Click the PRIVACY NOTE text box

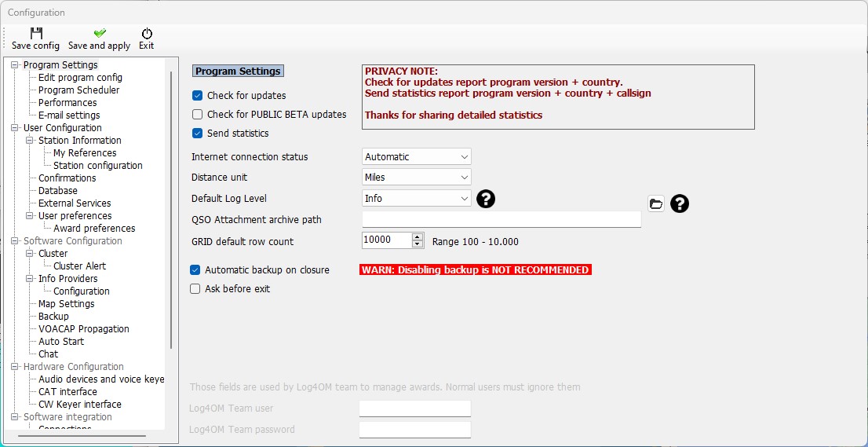[x=558, y=97]
